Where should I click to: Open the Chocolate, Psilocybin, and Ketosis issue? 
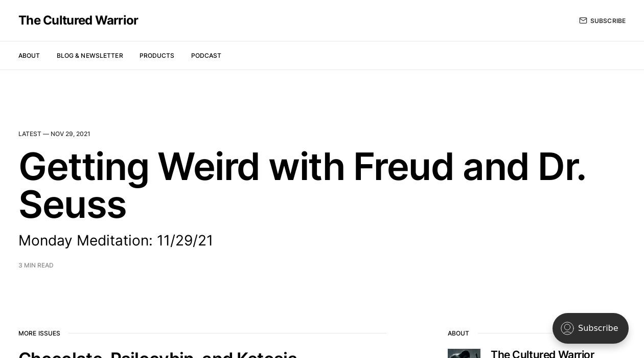point(157,354)
